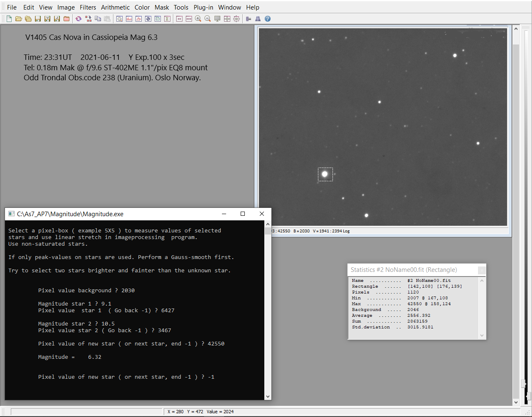Click the Zoom Out magnifier icon
Screen dimensions: 532x417
tap(207, 19)
